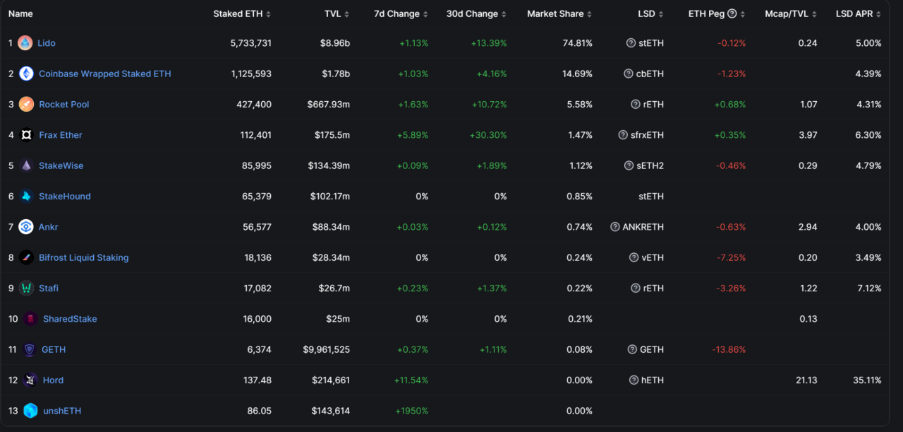Click the token icon beside ANKRETH

pos(615,227)
